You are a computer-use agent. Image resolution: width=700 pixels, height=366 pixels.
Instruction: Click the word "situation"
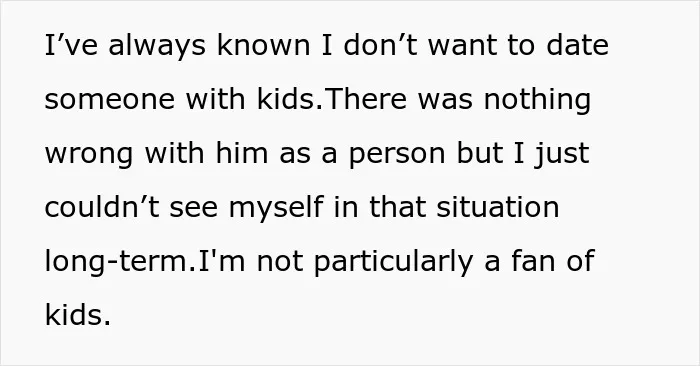[x=497, y=206]
